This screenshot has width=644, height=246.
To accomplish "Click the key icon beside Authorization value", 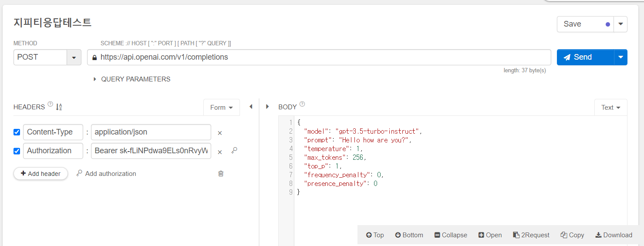I will (234, 151).
